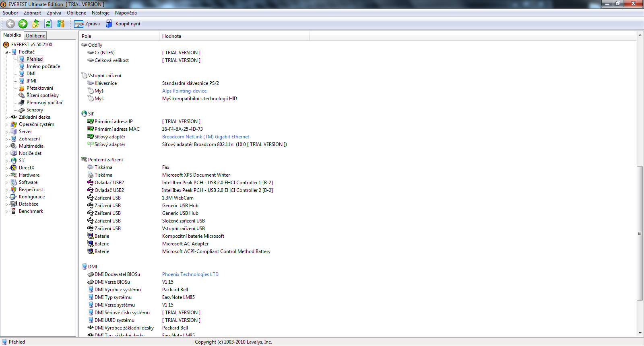Click Microsoft AC Adapter value
This screenshot has height=346, width=644.
pyautogui.click(x=185, y=244)
